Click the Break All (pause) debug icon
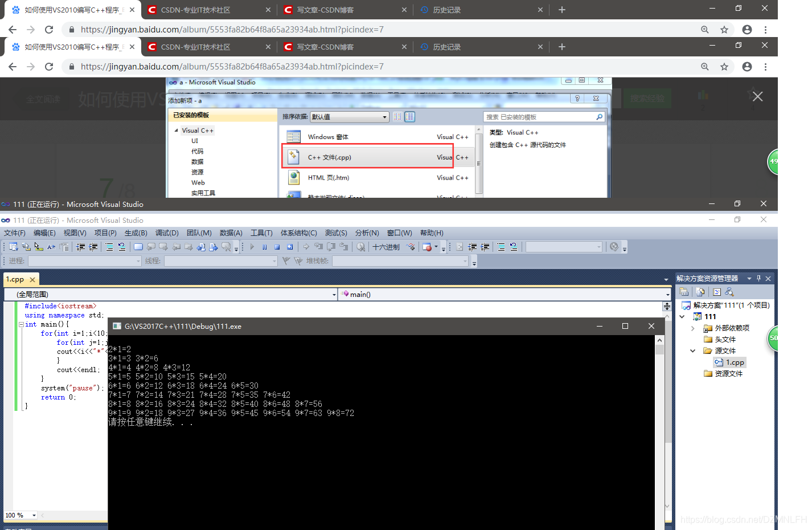This screenshot has height=530, width=812. 264,247
